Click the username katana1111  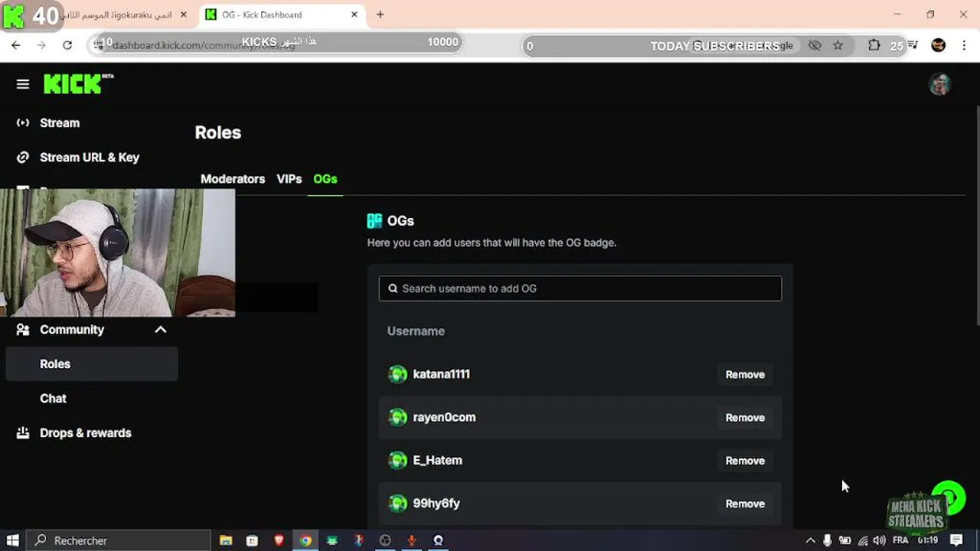441,374
